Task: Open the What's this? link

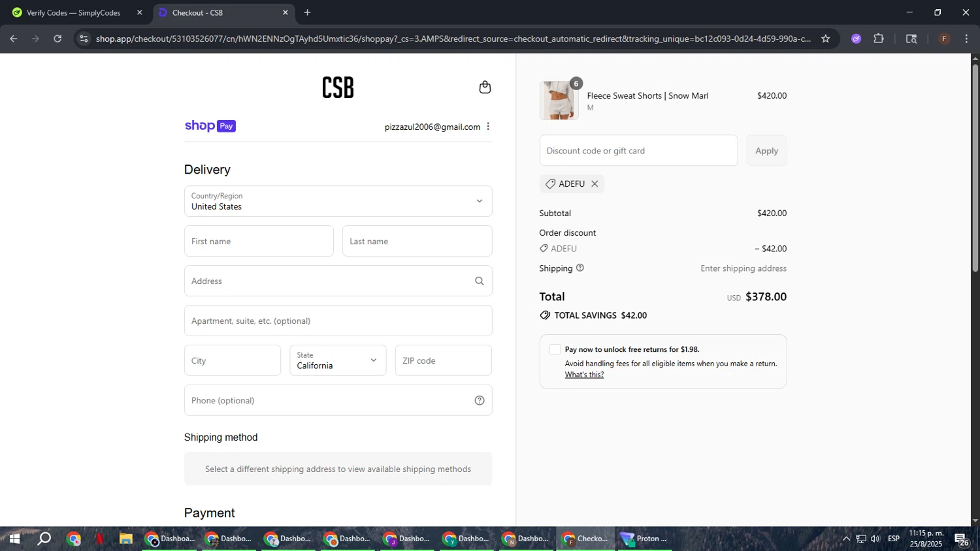Action: click(x=584, y=375)
